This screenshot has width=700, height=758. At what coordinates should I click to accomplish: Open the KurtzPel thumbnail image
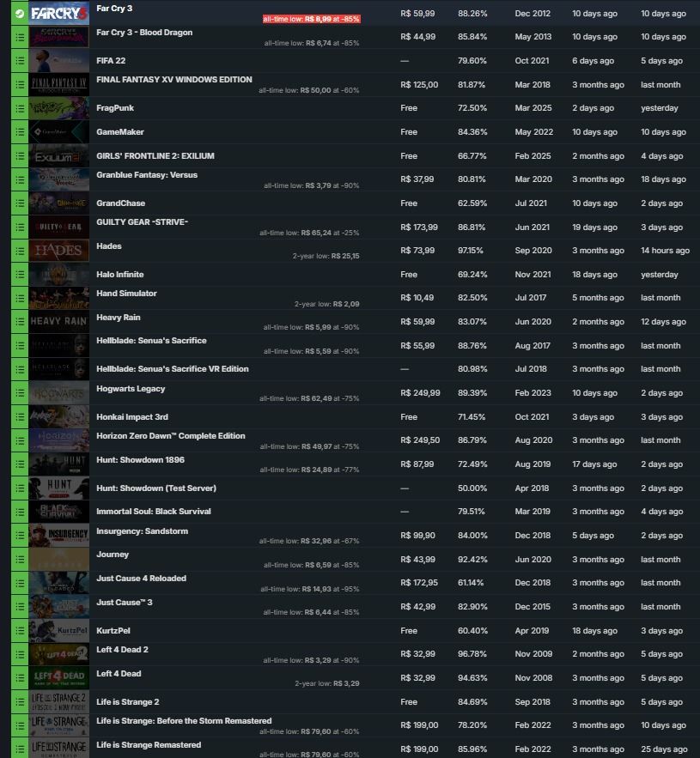pos(59,631)
